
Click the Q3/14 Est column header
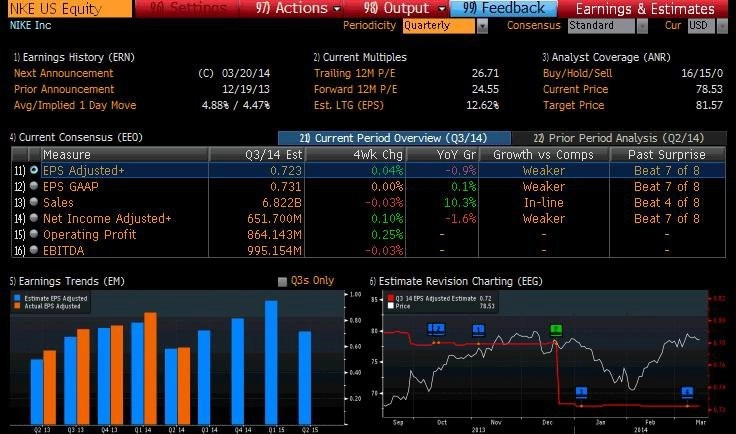tap(257, 154)
